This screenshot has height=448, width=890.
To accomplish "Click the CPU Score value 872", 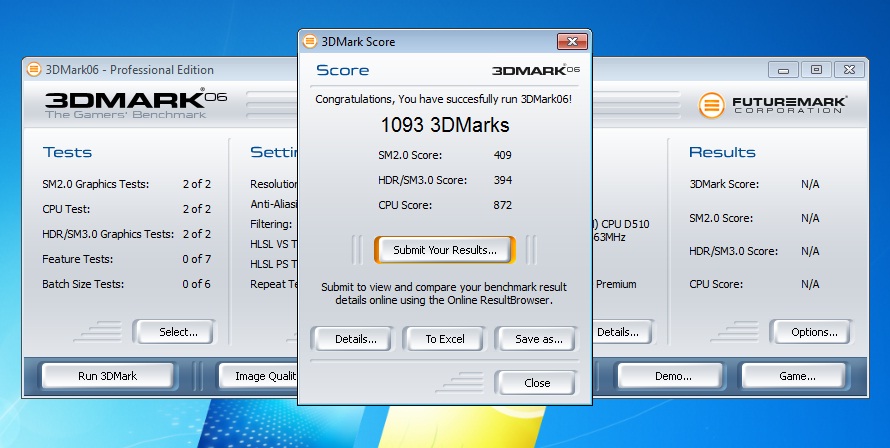I will pos(502,206).
